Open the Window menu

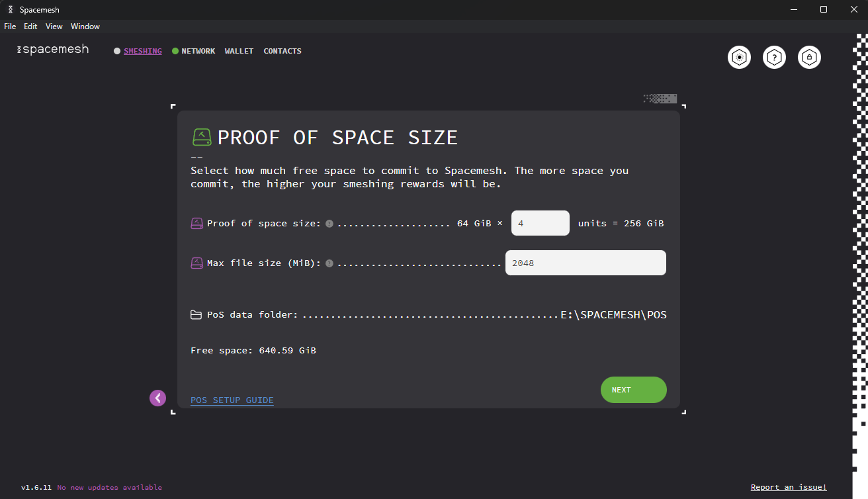(85, 26)
